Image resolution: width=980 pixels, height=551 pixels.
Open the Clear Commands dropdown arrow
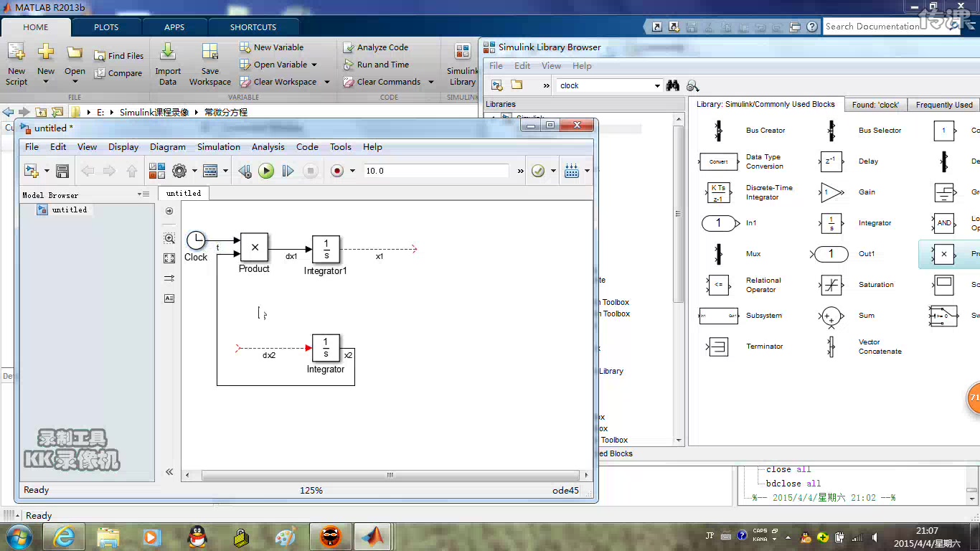point(431,82)
